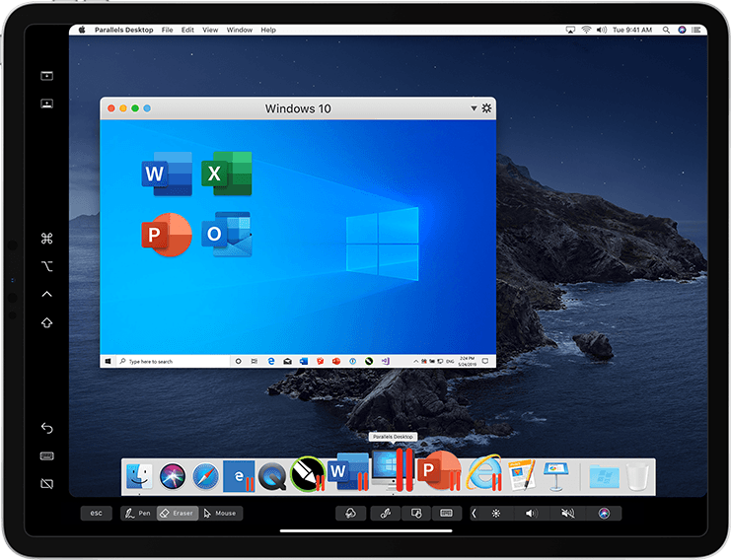Tap the Command key in sidebar
Viewport: 731px width, 560px height.
(46, 239)
